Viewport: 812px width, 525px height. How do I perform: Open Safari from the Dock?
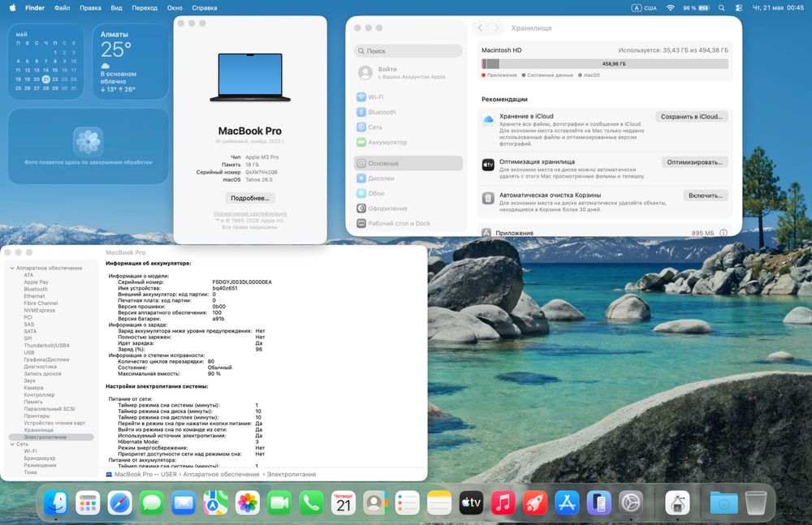pyautogui.click(x=119, y=503)
